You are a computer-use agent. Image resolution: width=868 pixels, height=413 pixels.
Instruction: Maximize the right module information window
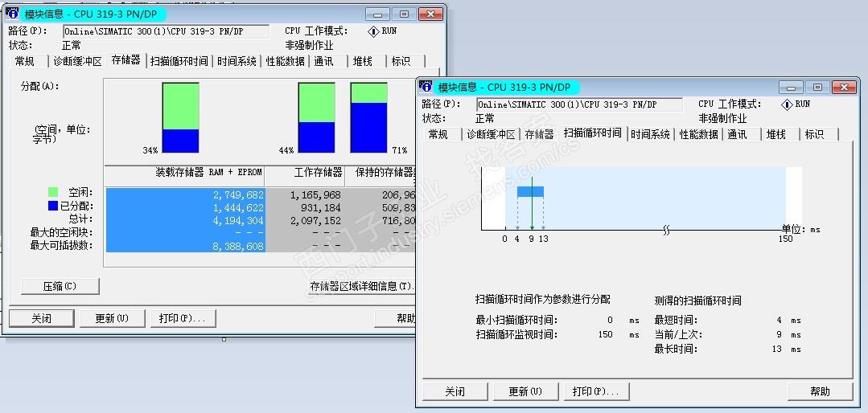pyautogui.click(x=817, y=87)
